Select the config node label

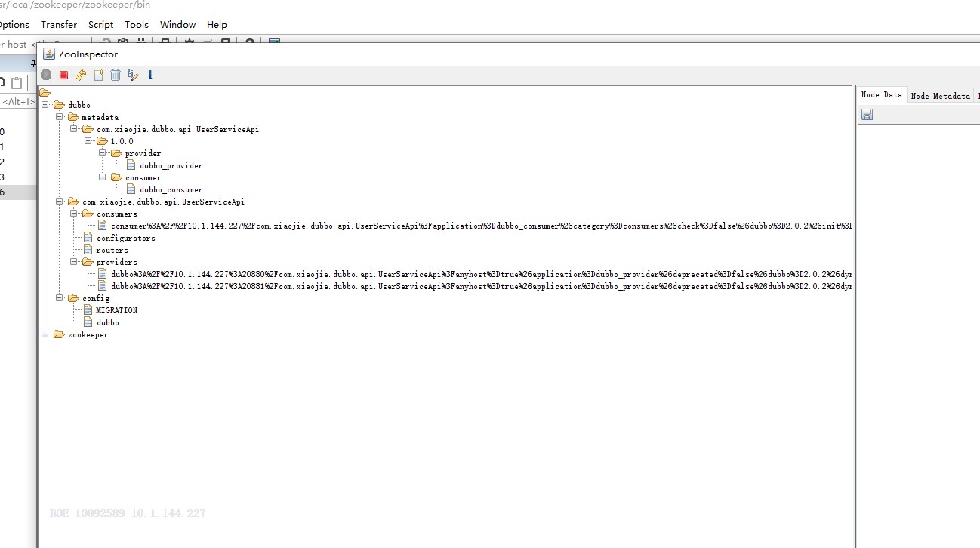96,298
